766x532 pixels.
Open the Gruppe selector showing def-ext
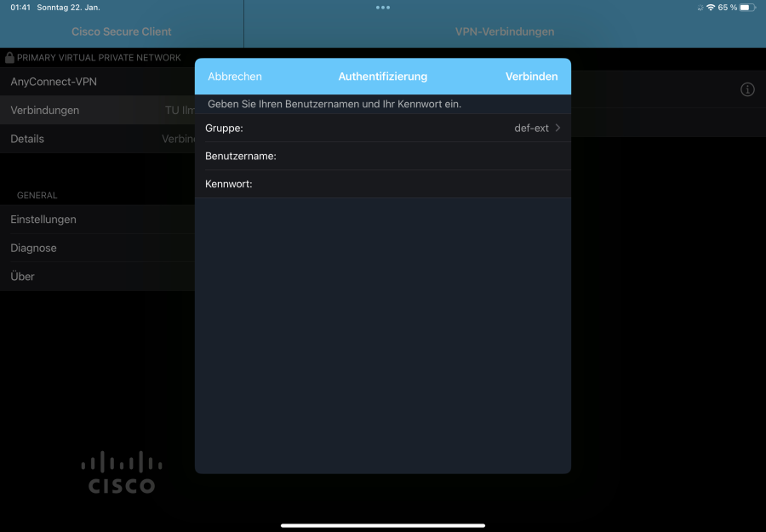(382, 128)
